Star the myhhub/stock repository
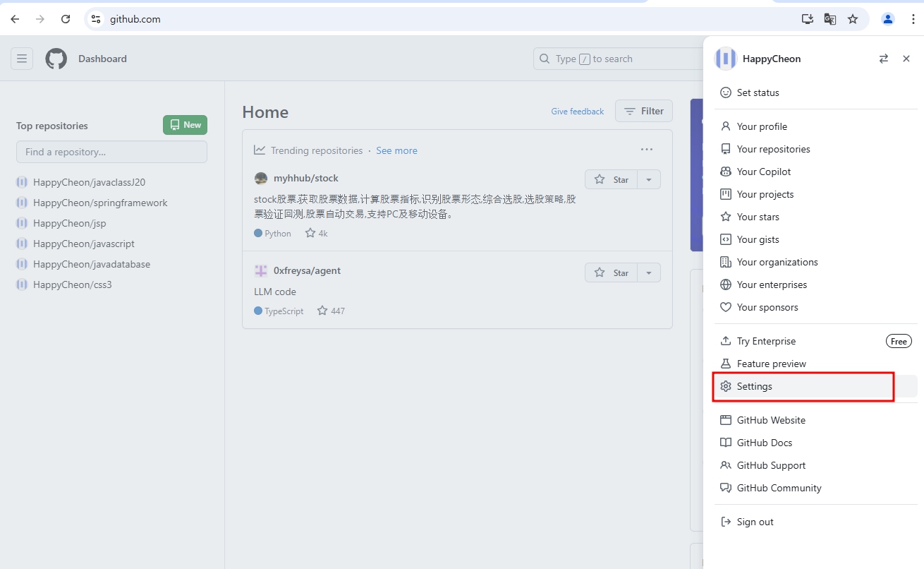Screen dimensions: 924x569 tap(612, 179)
